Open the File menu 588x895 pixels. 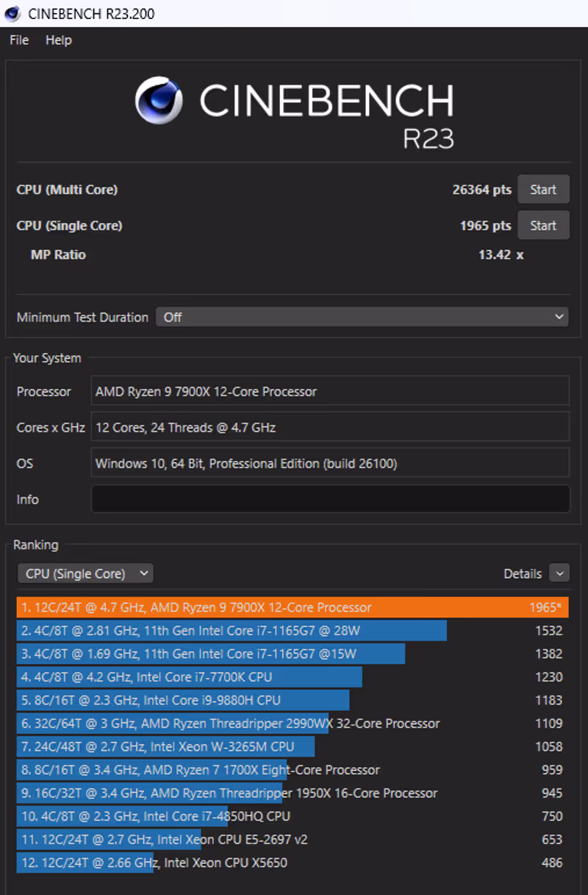[x=19, y=40]
